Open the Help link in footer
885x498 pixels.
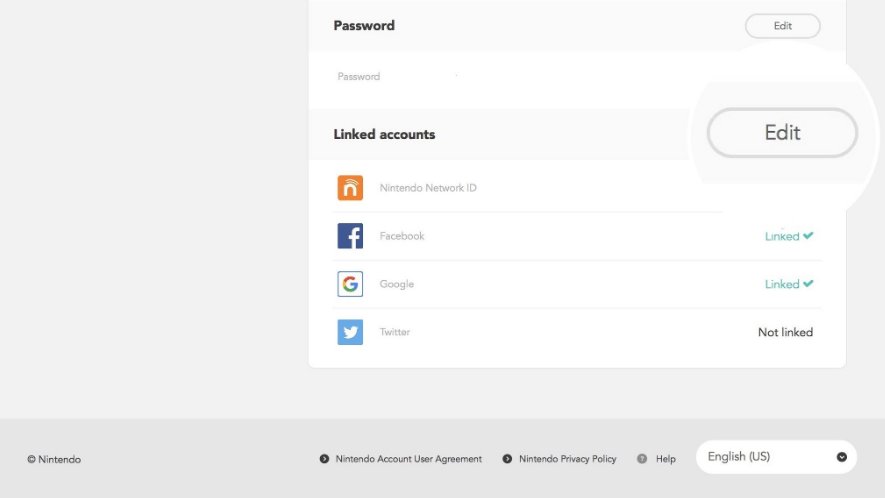coord(665,459)
